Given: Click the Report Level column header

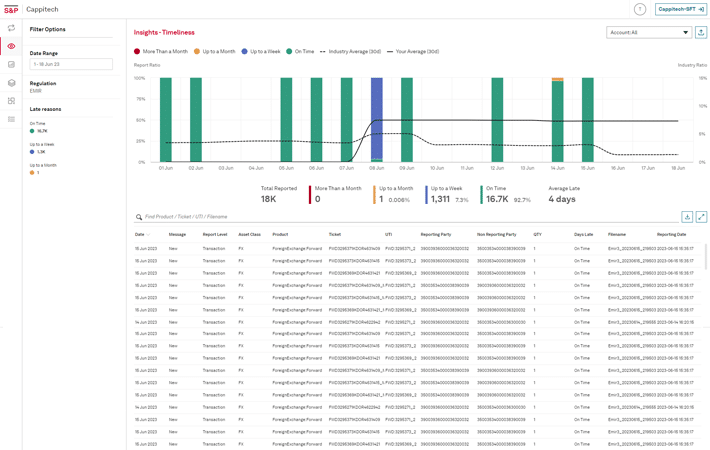Looking at the screenshot, I should (215, 235).
